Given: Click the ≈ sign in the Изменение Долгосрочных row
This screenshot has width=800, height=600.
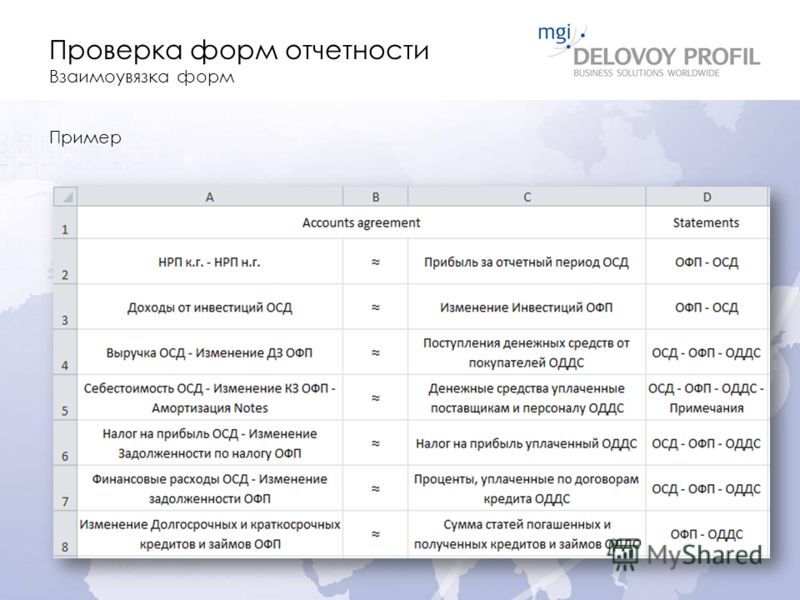Looking at the screenshot, I should 376,534.
